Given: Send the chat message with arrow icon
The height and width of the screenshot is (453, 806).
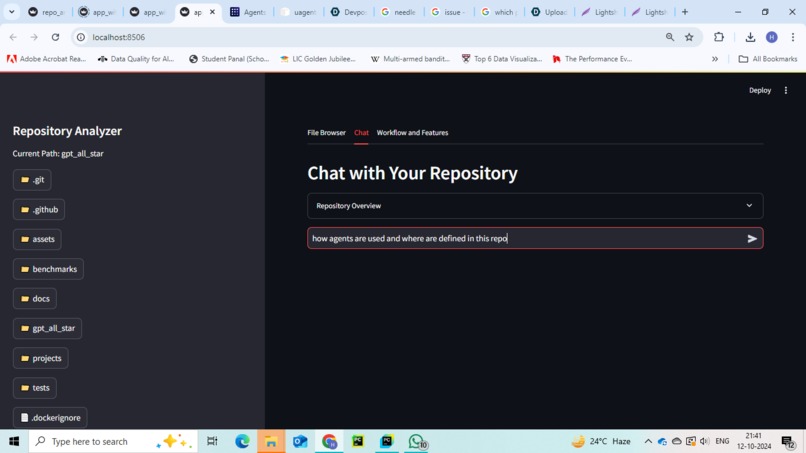Looking at the screenshot, I should [752, 239].
